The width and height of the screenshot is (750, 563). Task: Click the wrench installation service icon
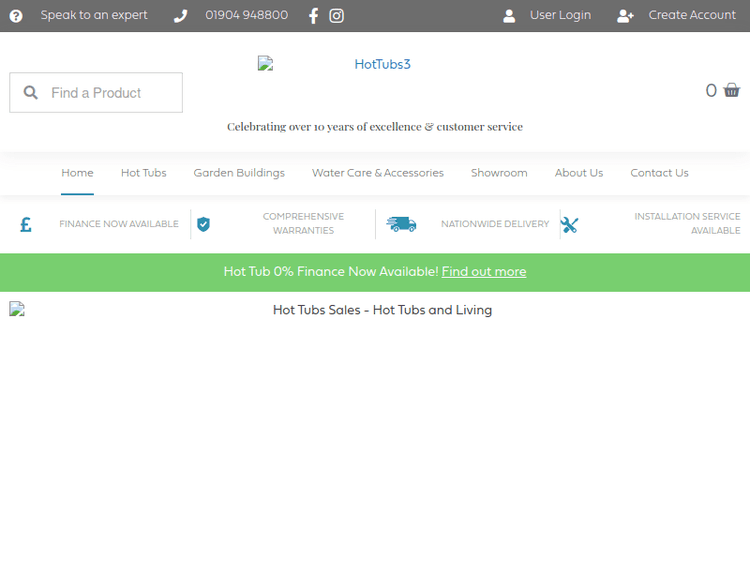[570, 224]
